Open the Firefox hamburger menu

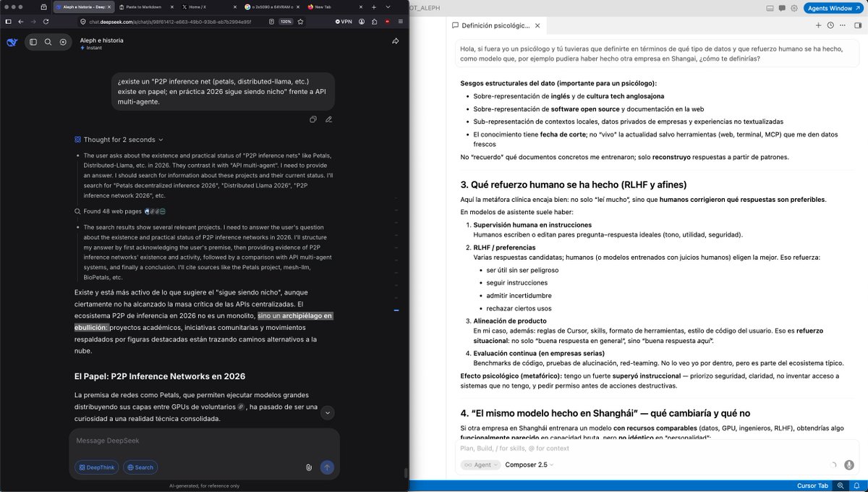coord(400,22)
